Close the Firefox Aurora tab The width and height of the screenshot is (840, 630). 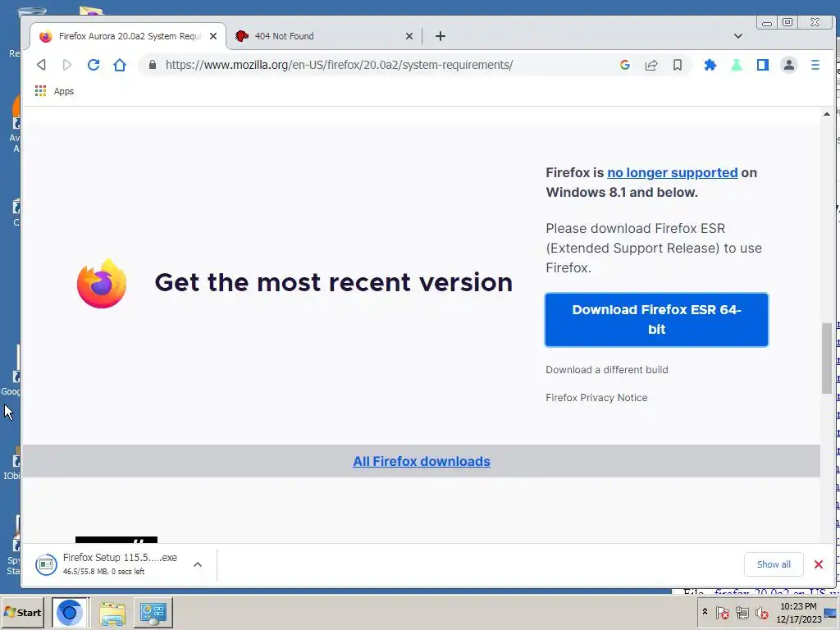point(213,36)
